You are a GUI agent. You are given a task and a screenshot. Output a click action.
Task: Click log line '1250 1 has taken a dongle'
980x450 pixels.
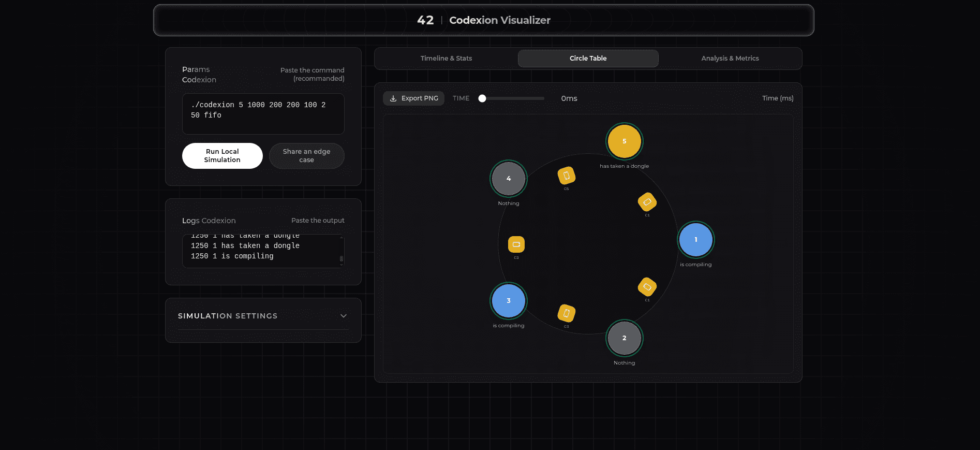point(245,246)
